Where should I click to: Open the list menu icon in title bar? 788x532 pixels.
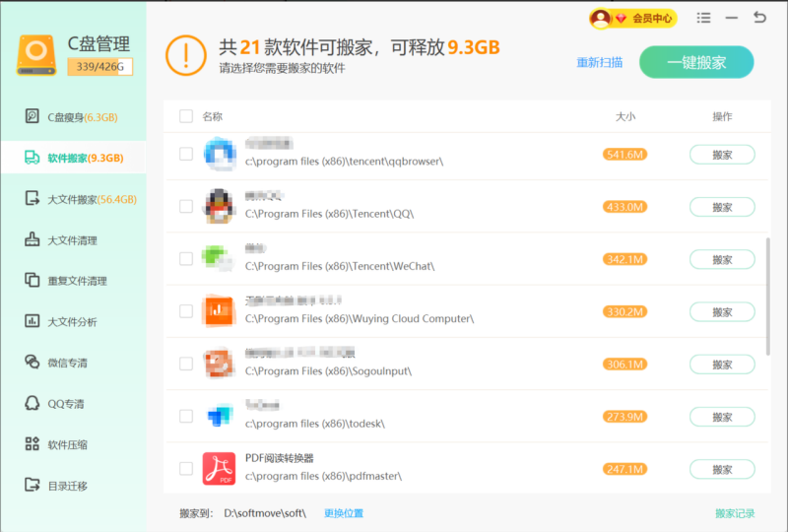tap(703, 18)
